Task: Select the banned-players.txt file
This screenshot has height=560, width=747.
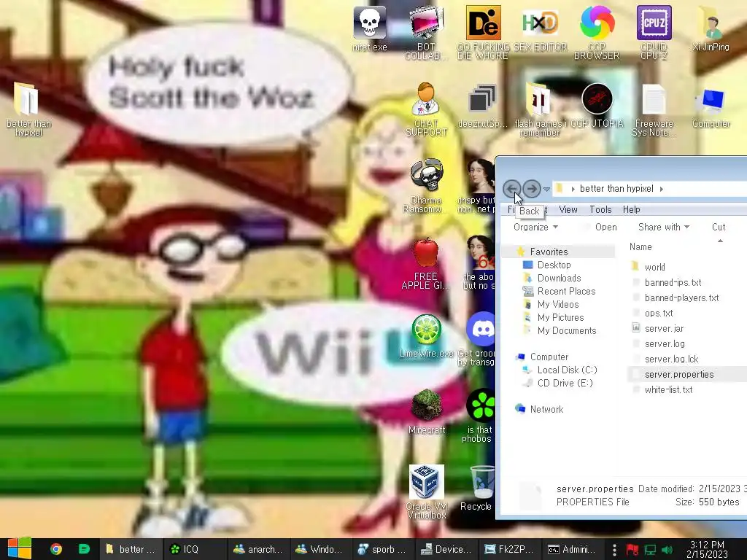Action: point(681,297)
